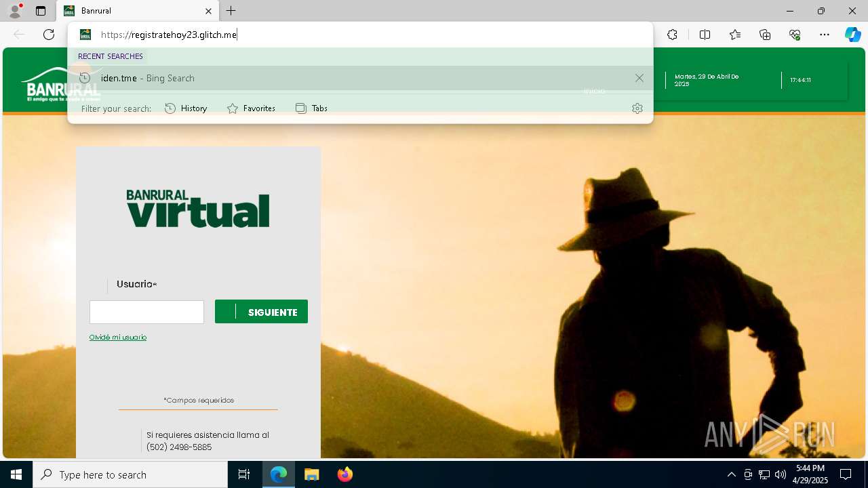Screen dimensions: 868x488
Task: Open the Copilot sidebar icon
Action: click(852, 35)
